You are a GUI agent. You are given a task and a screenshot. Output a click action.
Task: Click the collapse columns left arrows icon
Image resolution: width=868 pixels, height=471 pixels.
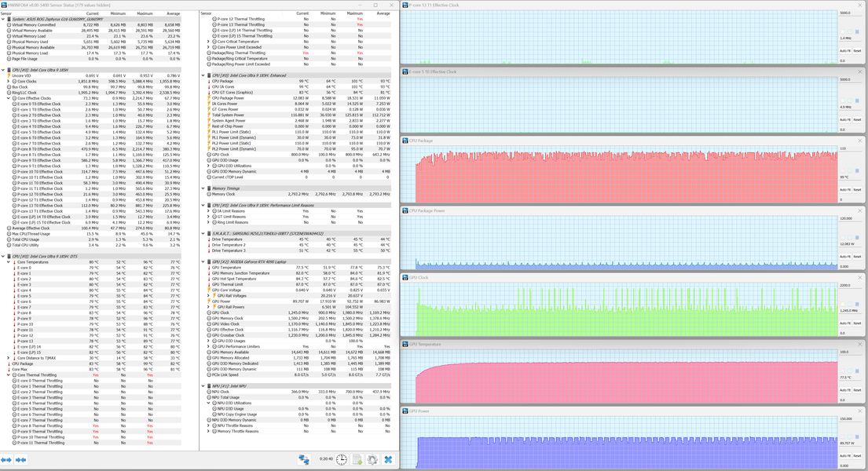click(x=6, y=460)
